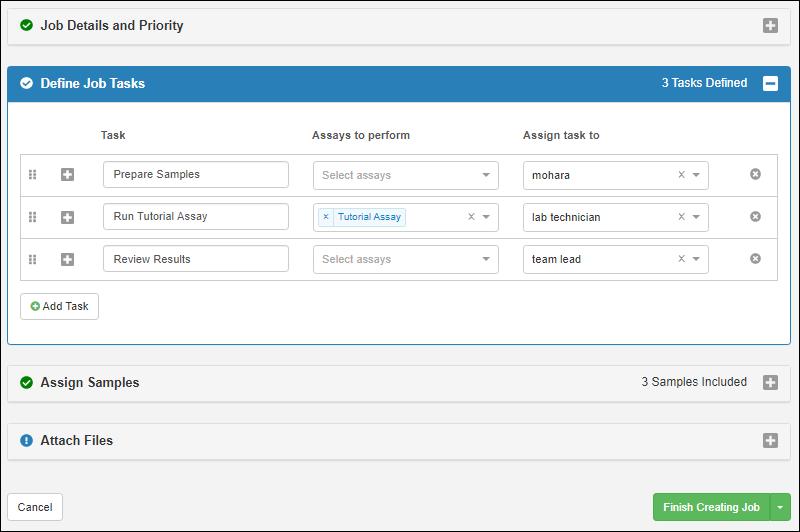Collapse the Define Job Tasks panel
Image resolution: width=800 pixels, height=532 pixels.
click(770, 84)
